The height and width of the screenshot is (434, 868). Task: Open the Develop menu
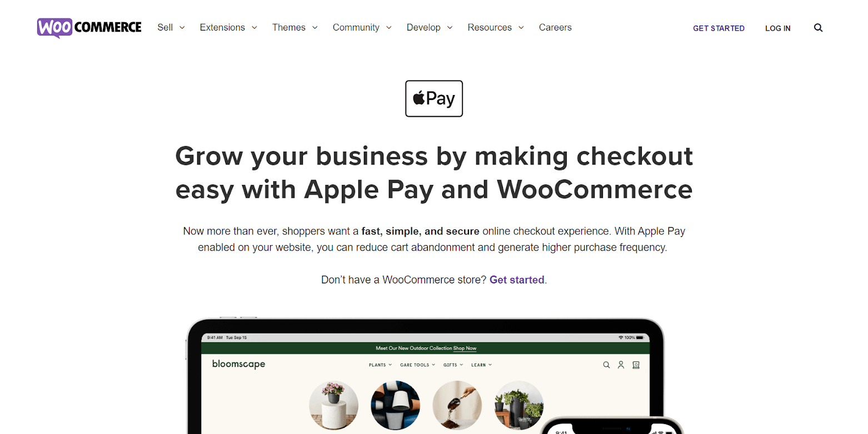(430, 27)
